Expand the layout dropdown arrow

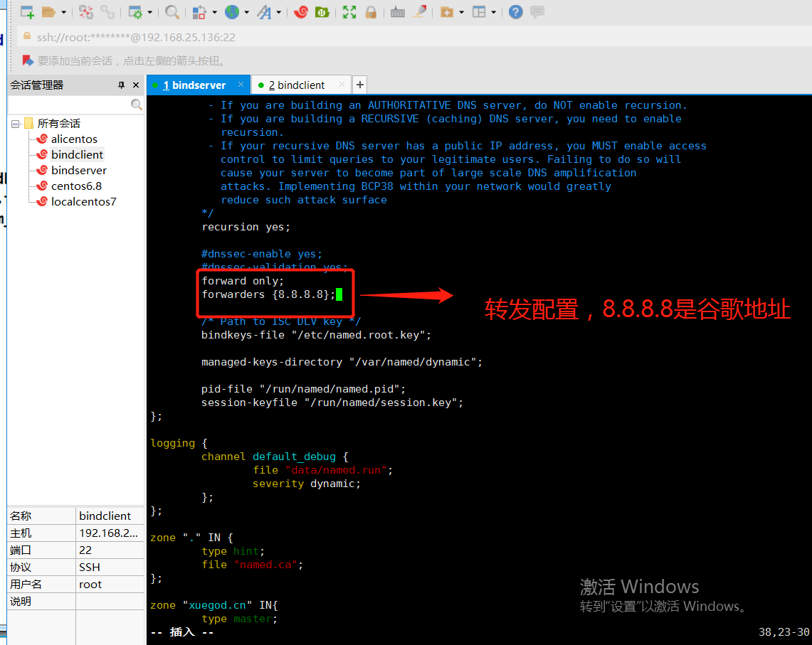493,12
